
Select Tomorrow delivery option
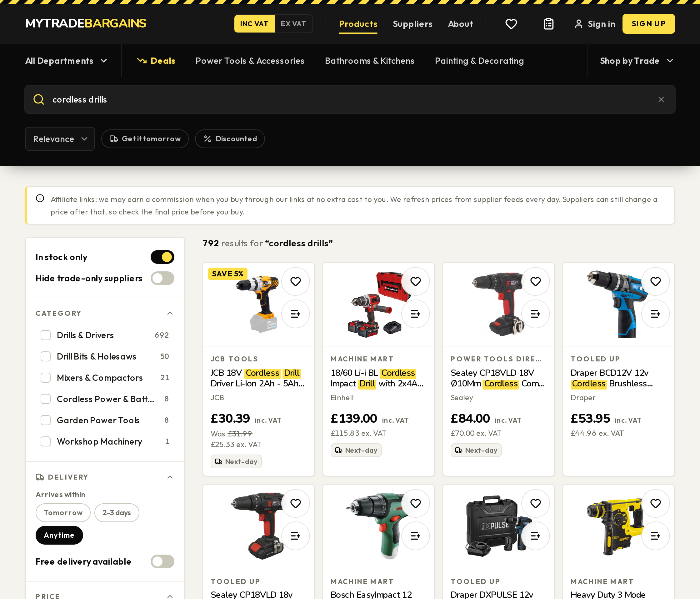63,513
